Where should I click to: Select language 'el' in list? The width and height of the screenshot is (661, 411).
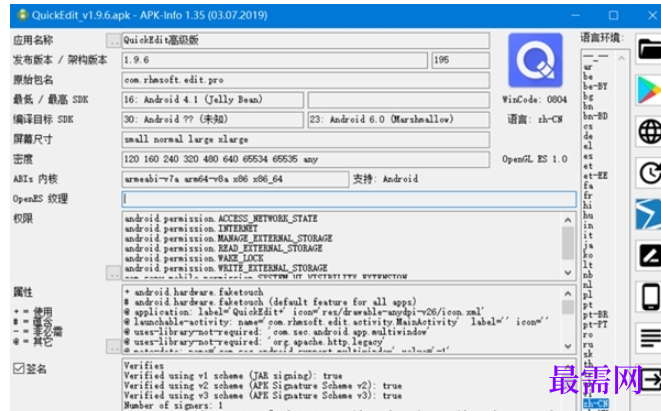[x=588, y=146]
